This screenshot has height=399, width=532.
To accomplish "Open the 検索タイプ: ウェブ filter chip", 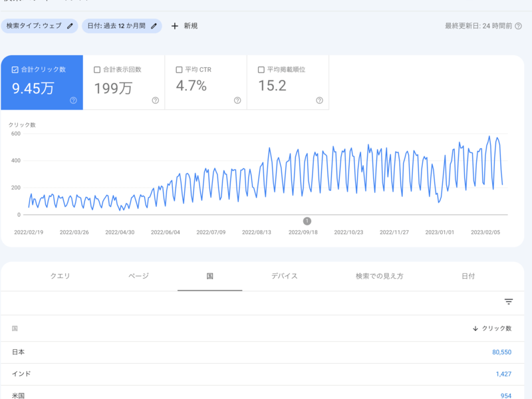I will coord(33,26).
